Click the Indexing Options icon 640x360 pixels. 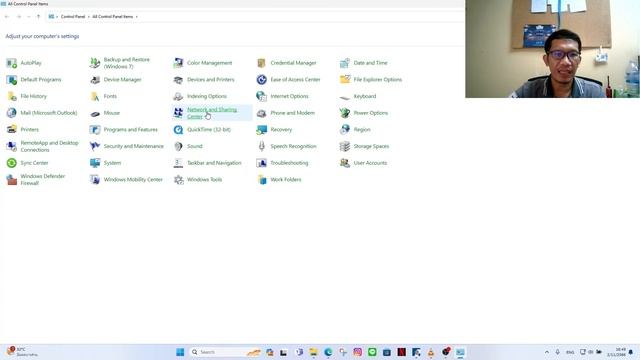point(178,97)
